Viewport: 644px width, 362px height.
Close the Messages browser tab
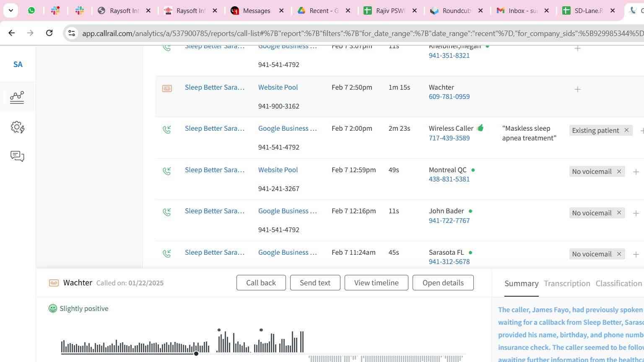coord(281,10)
